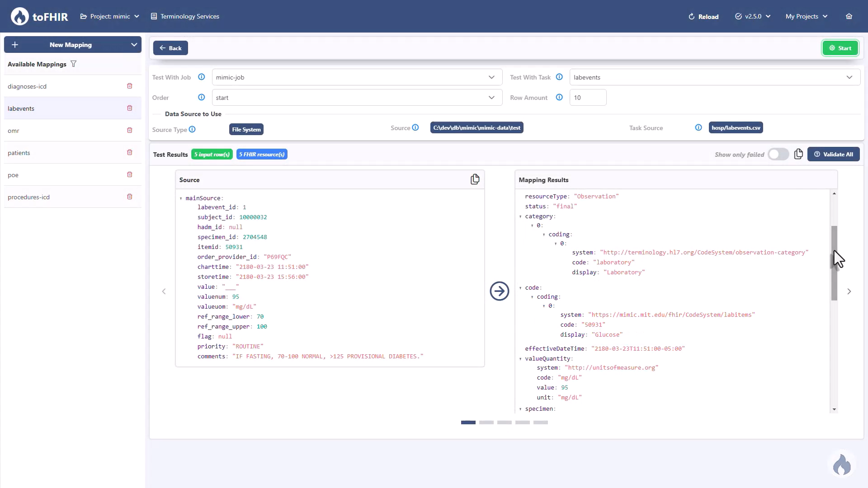The width and height of the screenshot is (868, 488).
Task: Select the second pagination dot
Action: coord(486,422)
